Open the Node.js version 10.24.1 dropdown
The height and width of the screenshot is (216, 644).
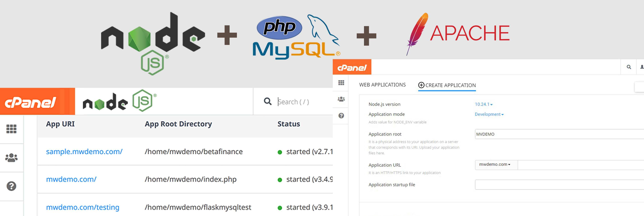[483, 104]
